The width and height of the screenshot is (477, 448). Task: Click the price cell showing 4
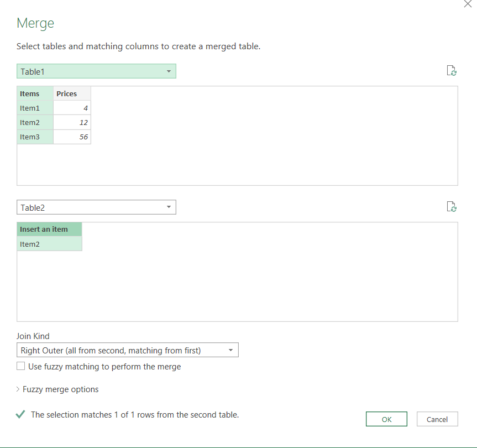tap(72, 108)
